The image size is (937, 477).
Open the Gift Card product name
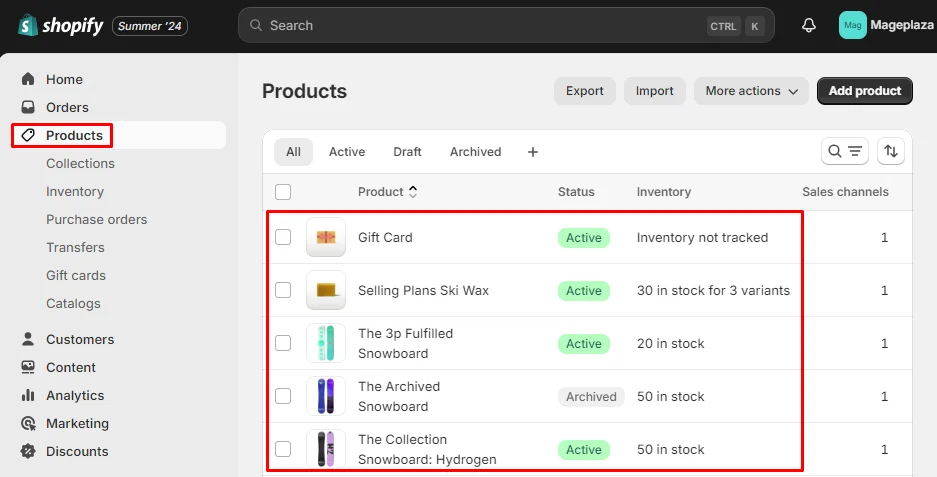(385, 237)
